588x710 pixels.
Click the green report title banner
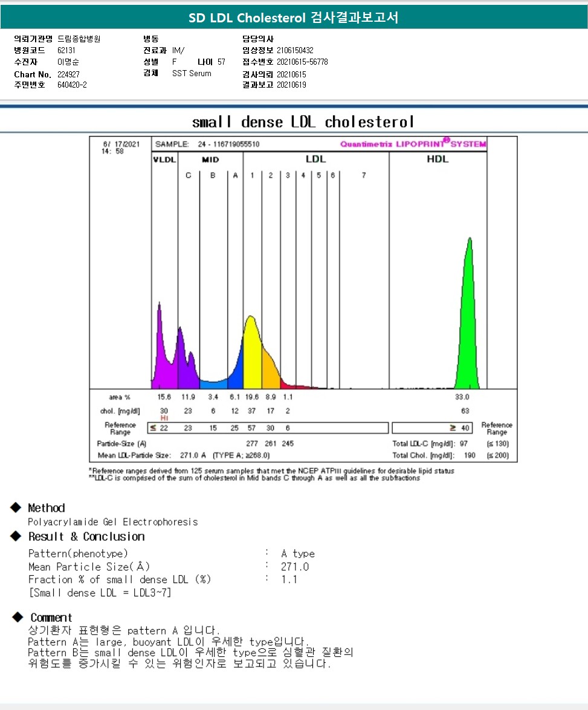click(x=294, y=18)
